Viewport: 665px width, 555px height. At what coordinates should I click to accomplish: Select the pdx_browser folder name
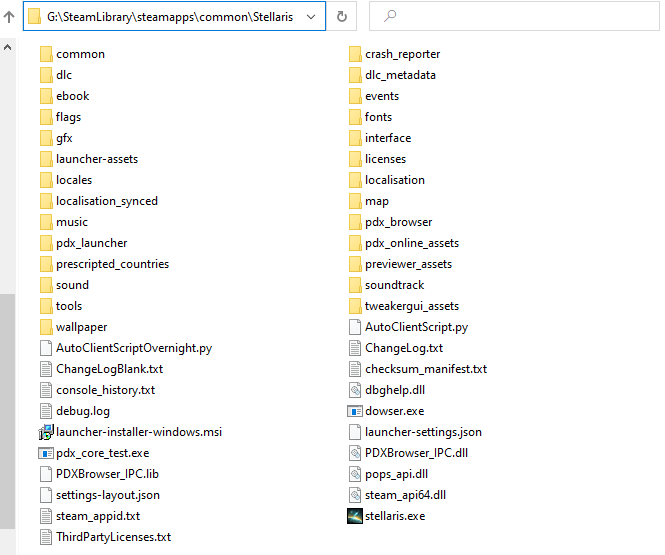399,222
